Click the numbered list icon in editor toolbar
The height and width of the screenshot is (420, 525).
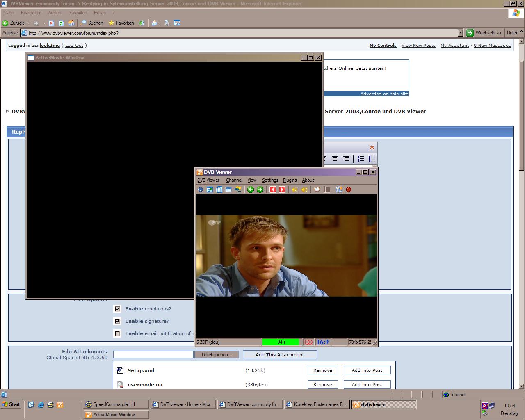(x=361, y=159)
